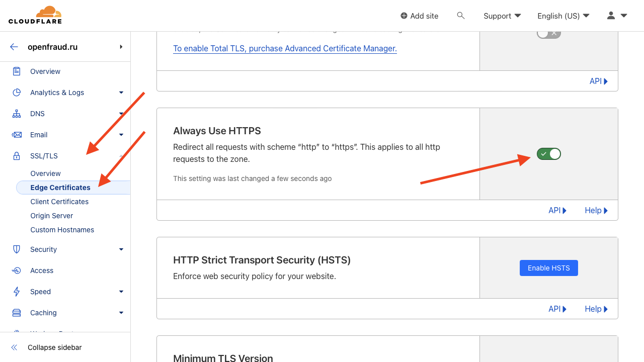Open the SSL/TLS Overview subpage
Screen dimensions: 644x362
coord(45,173)
